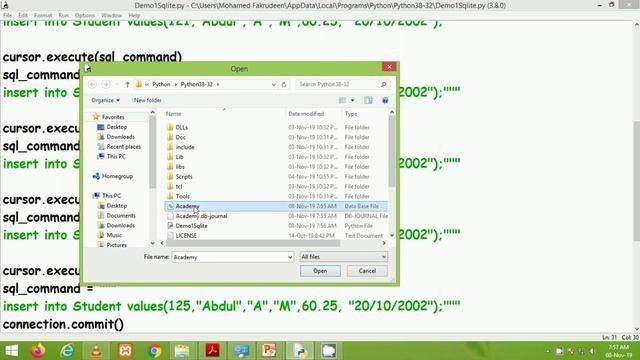Select the LICENSE text document
This screenshot has width=640, height=360.
(x=186, y=236)
